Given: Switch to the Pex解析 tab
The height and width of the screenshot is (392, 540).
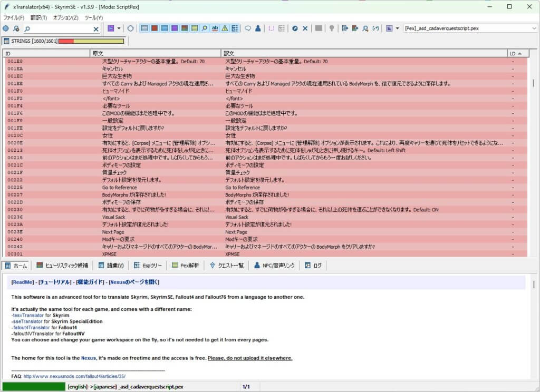Looking at the screenshot, I should pos(186,266).
